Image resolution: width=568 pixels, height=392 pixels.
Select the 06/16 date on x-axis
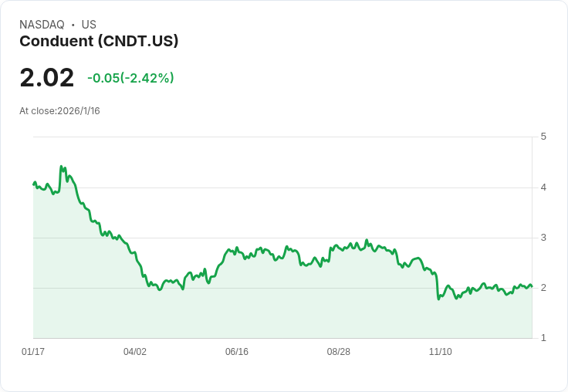point(237,352)
